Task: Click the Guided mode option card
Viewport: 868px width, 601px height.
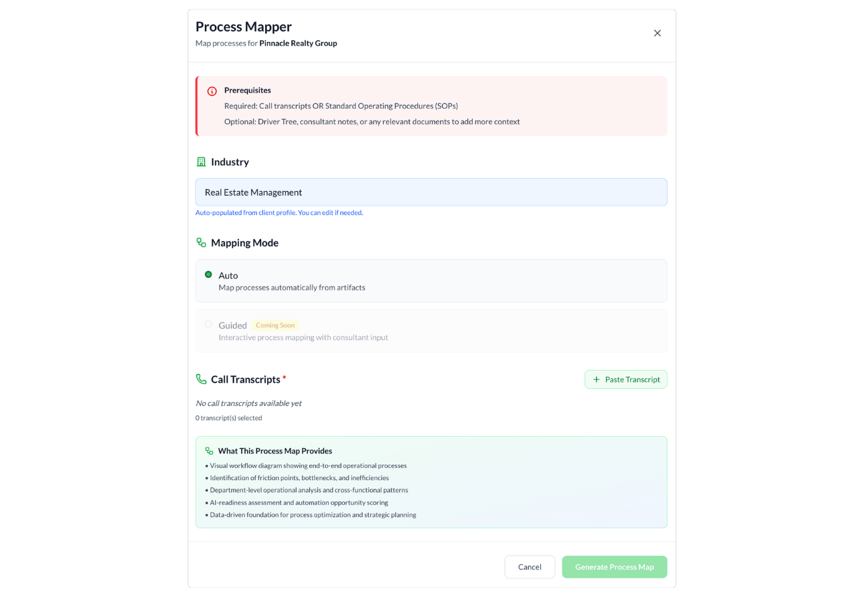Action: point(431,331)
